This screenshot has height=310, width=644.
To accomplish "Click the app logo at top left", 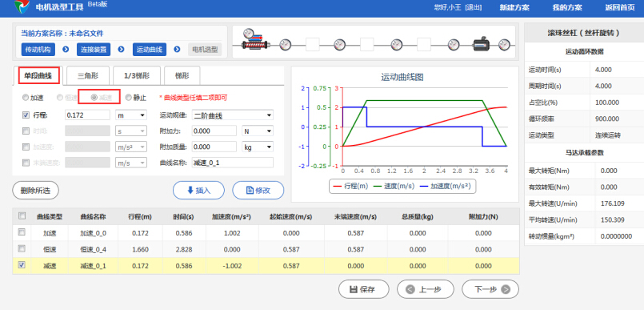I will 22,6.
